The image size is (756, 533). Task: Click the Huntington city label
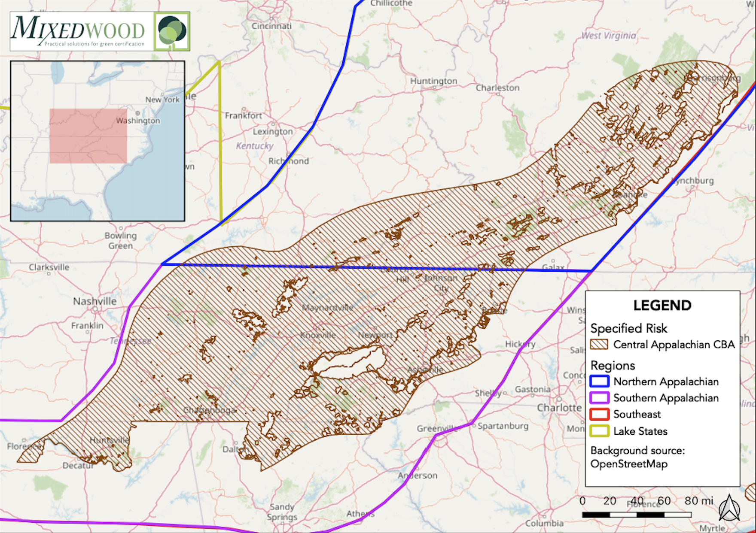tap(433, 81)
